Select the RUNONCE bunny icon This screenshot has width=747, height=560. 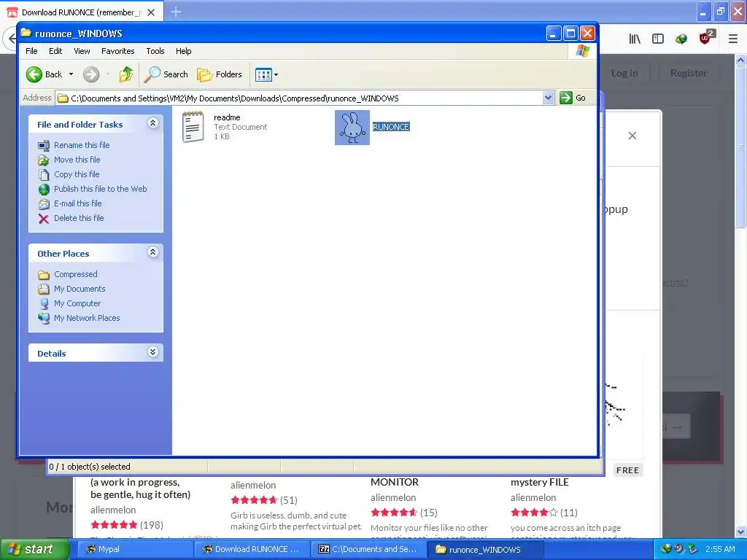(x=352, y=128)
